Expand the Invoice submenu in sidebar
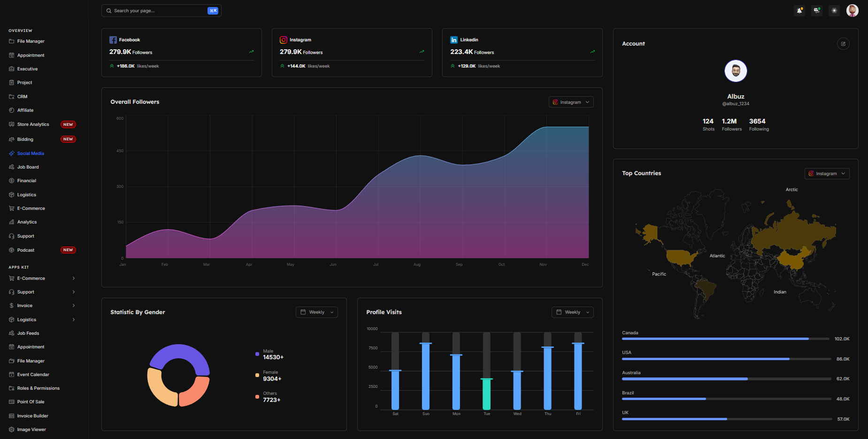Image resolution: width=868 pixels, height=439 pixels. 42,306
